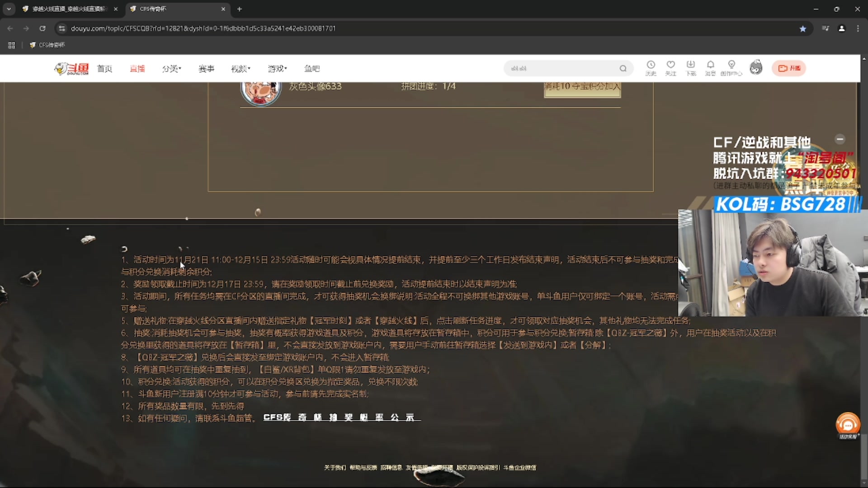The width and height of the screenshot is (868, 488).
Task: Toggle the bookmark star icon
Action: [x=803, y=28]
